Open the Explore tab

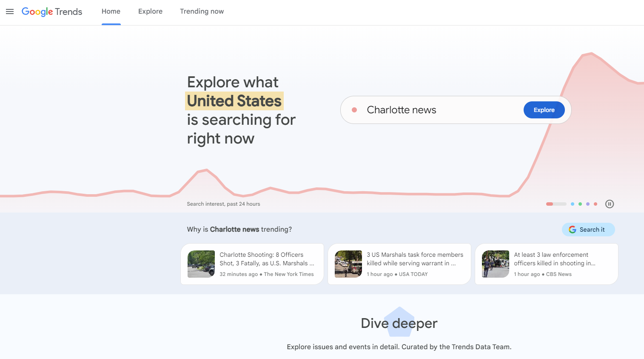coord(150,11)
